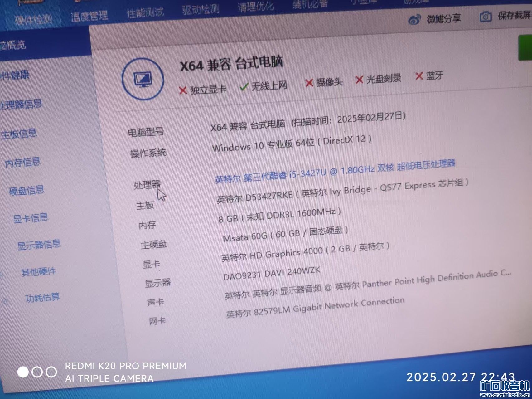Switch to the 温度管理 tab
The width and height of the screenshot is (532, 399).
89,16
